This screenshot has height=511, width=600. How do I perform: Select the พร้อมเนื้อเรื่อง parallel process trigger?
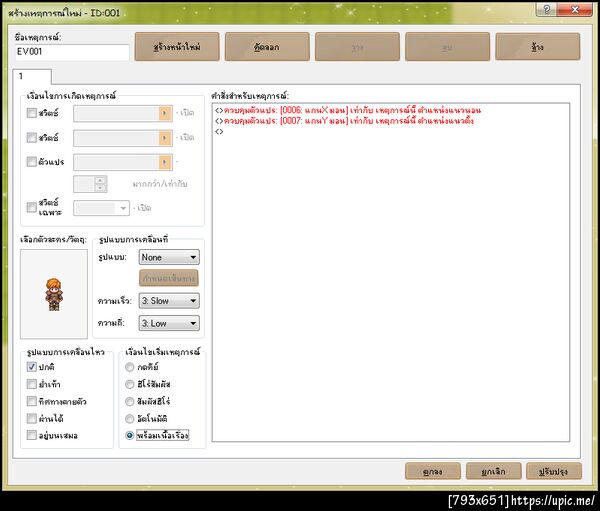[x=130, y=436]
